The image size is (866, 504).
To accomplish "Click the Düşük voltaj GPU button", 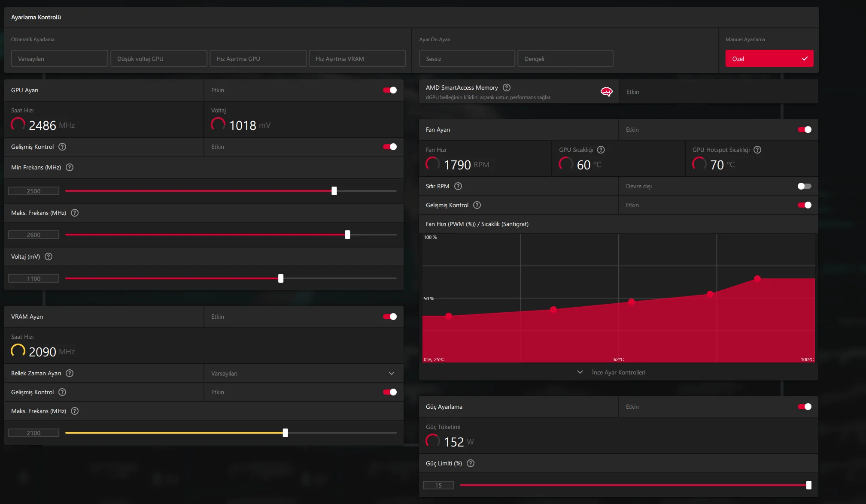I will pyautogui.click(x=158, y=59).
